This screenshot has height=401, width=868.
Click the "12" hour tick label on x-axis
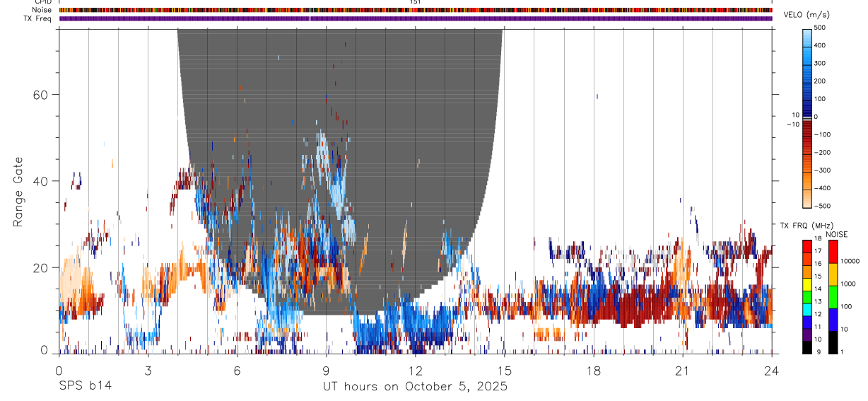(x=415, y=370)
